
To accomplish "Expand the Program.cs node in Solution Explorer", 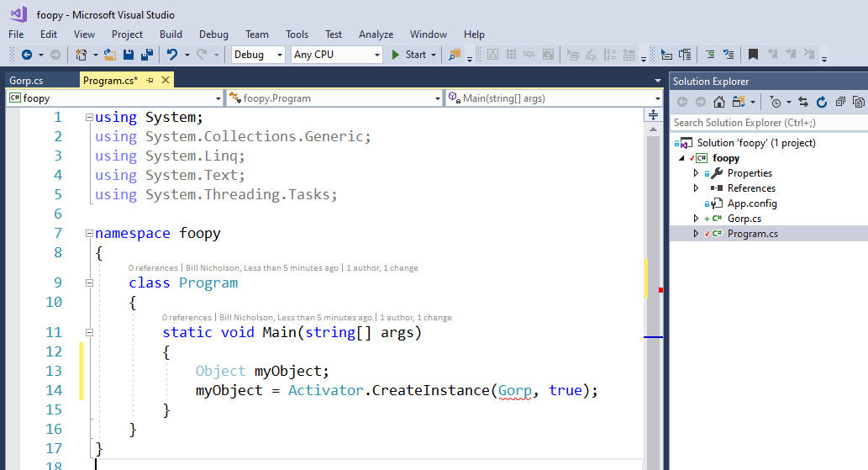I will point(696,234).
